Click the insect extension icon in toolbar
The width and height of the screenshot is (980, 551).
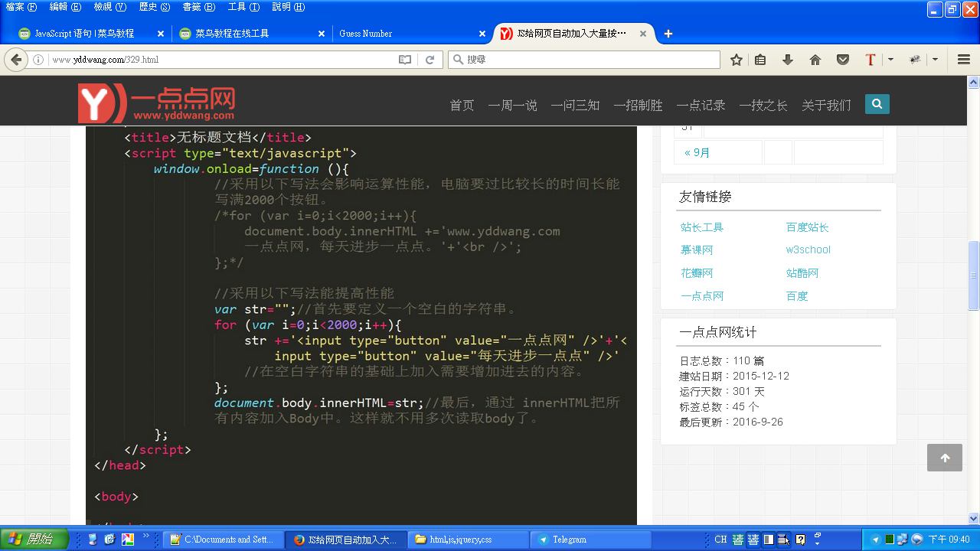[915, 60]
